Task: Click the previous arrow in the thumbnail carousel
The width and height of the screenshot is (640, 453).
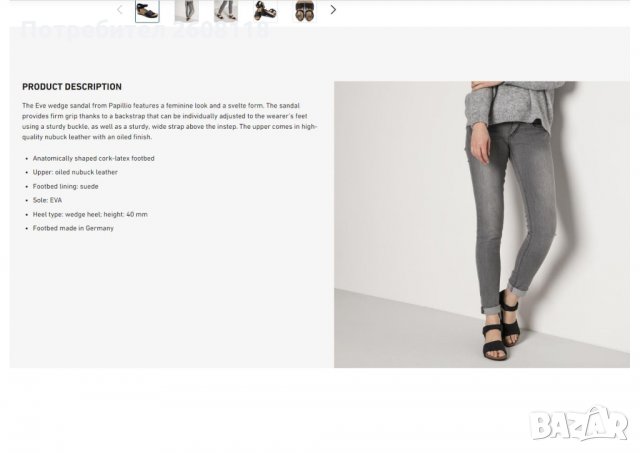Action: click(120, 10)
